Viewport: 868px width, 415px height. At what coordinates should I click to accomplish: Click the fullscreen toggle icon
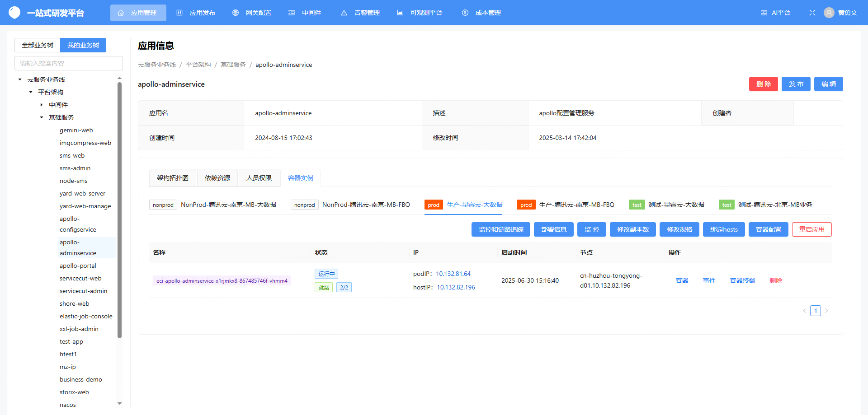(812, 13)
